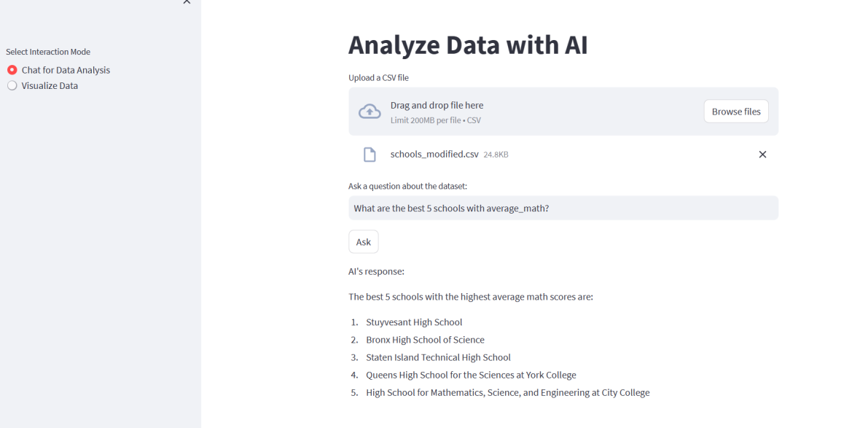Click the Staten Island Technical High School entry
This screenshot has height=428, width=868.
pyautogui.click(x=439, y=358)
